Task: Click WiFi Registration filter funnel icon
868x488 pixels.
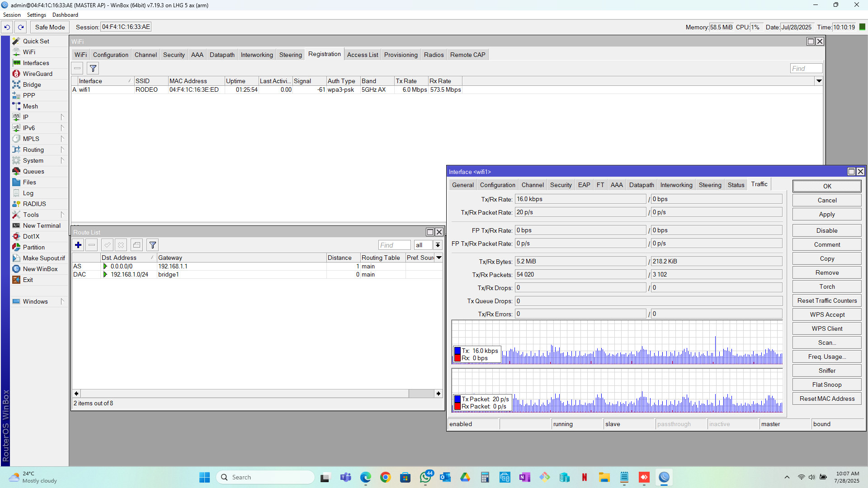Action: pos(93,68)
